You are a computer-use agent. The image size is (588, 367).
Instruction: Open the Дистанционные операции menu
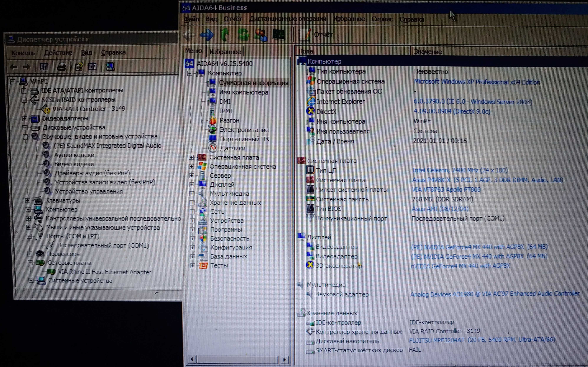tap(288, 19)
